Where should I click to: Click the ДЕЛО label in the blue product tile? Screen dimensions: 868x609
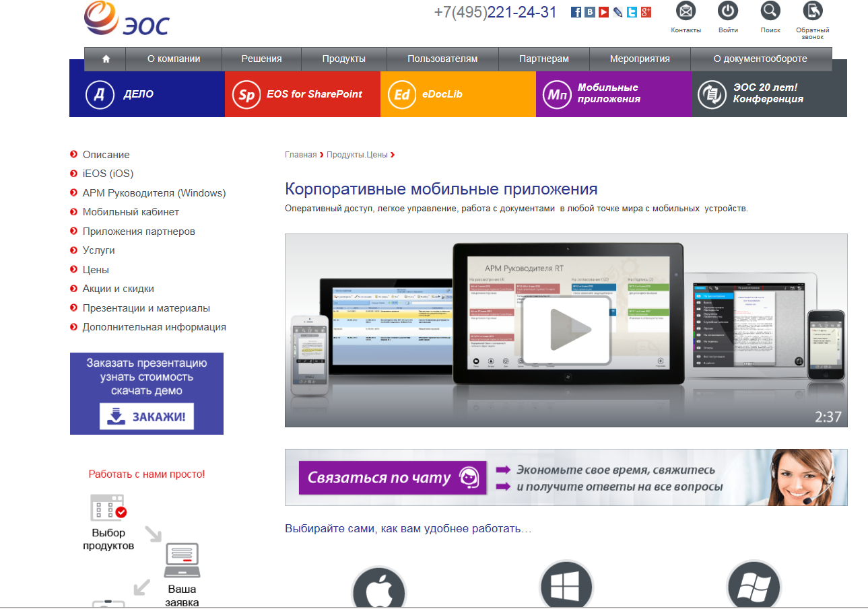click(x=139, y=94)
